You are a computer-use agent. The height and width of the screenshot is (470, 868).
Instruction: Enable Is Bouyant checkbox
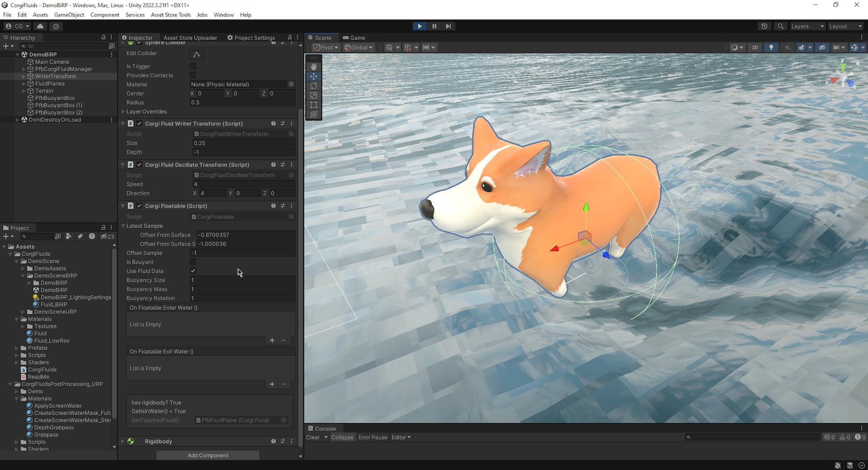point(193,262)
